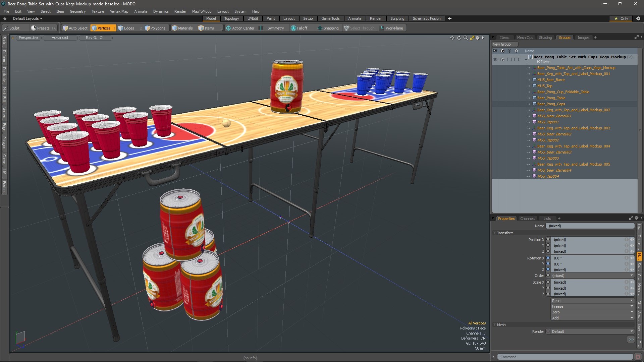Select the Sculpt tool

(x=11, y=28)
